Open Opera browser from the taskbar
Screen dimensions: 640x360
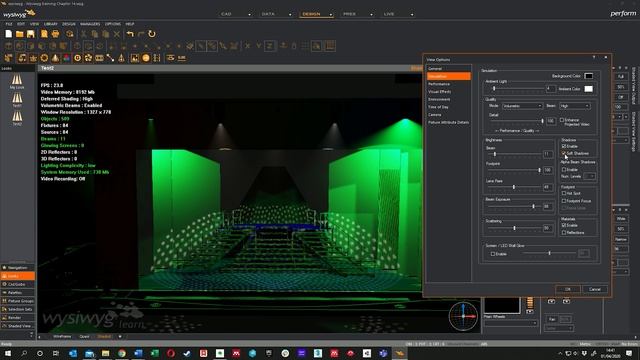171,353
